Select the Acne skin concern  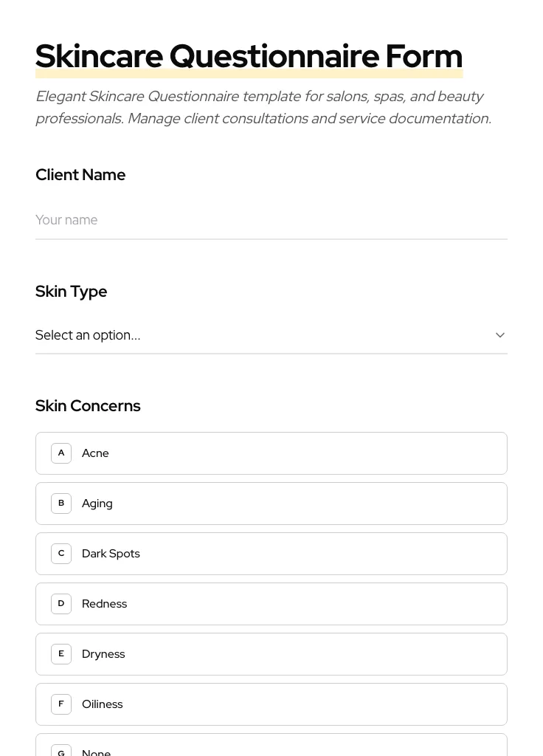coord(271,453)
